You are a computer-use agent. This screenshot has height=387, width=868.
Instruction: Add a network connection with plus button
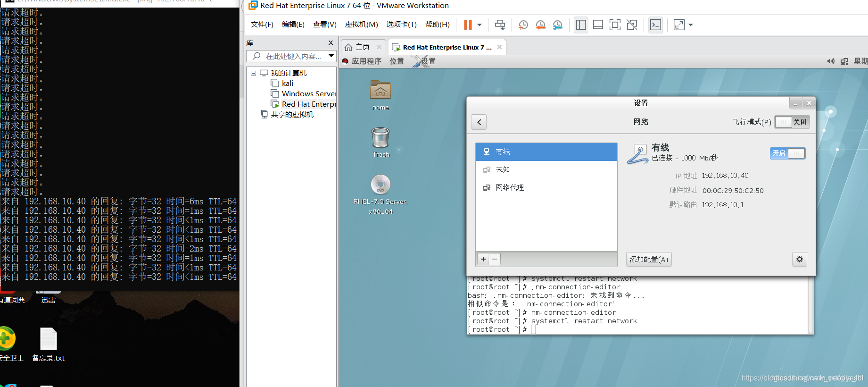[483, 259]
